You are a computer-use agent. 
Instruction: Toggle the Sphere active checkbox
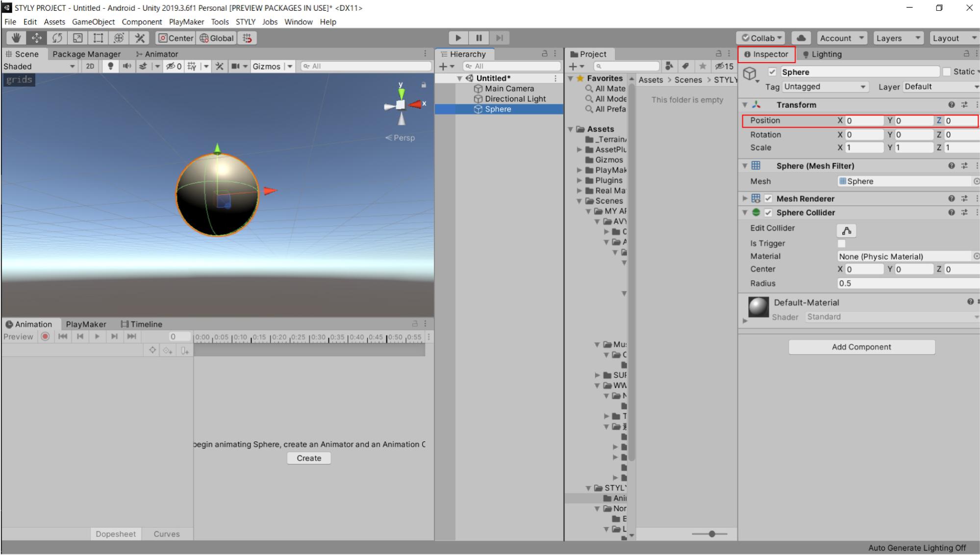772,72
